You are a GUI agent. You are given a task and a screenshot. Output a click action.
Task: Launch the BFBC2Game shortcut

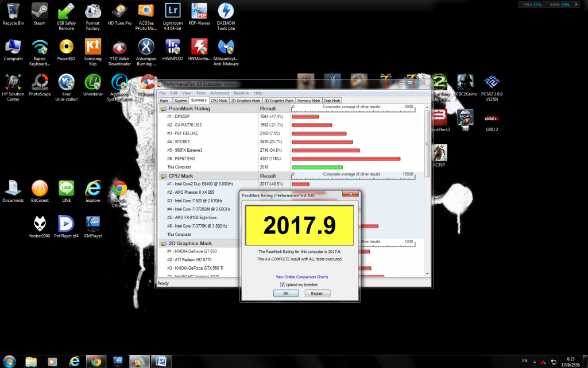[465, 85]
